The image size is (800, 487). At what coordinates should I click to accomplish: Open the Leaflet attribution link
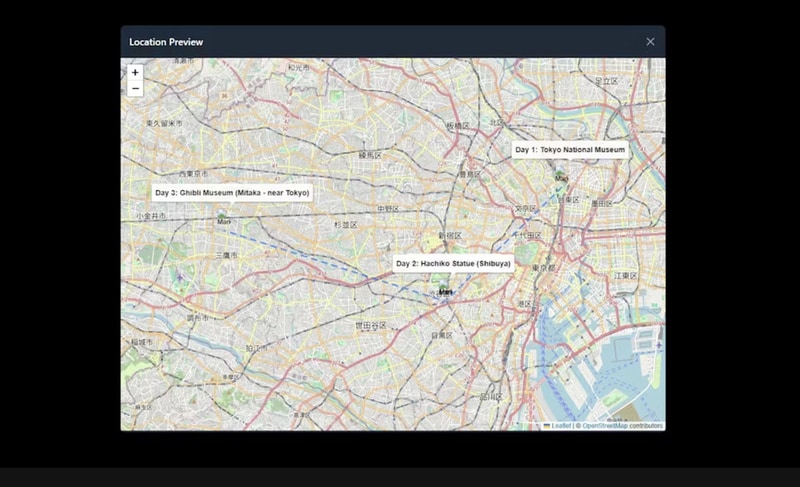[x=560, y=426]
